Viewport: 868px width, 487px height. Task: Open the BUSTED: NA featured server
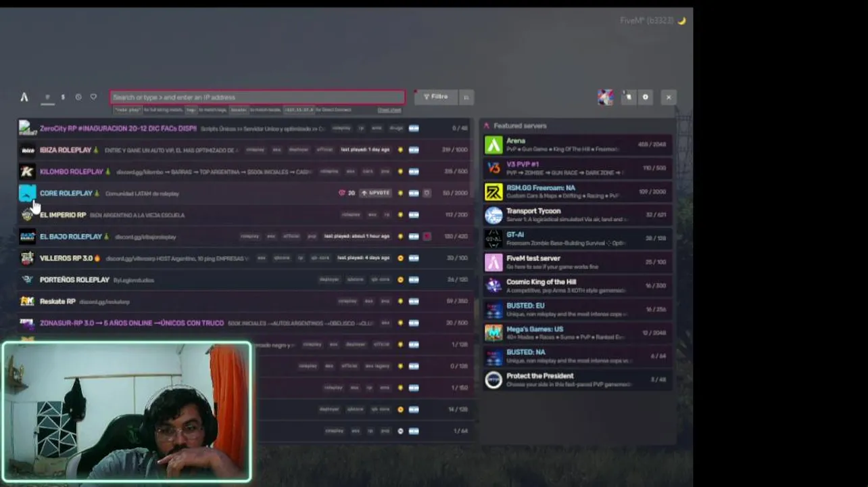pyautogui.click(x=577, y=356)
